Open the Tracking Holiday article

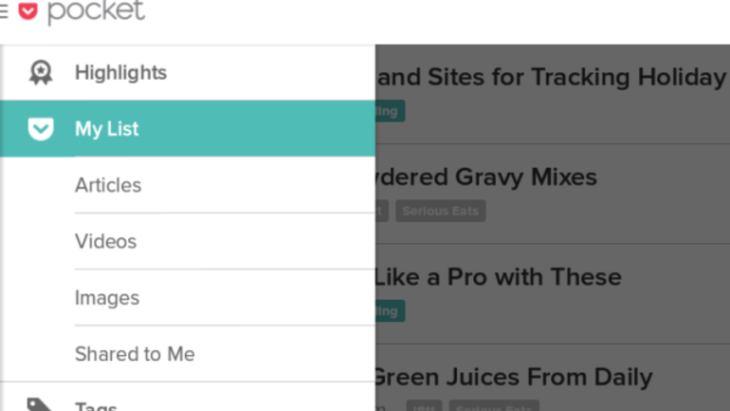point(552,77)
